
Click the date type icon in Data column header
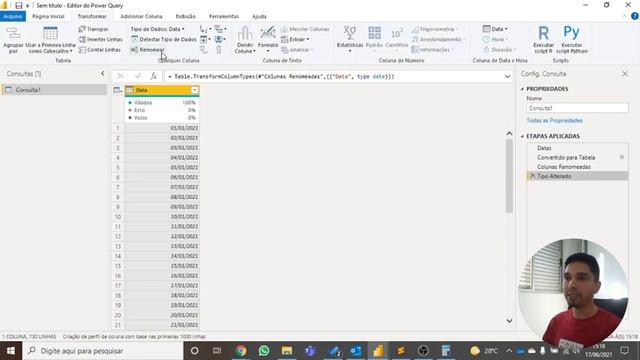130,90
